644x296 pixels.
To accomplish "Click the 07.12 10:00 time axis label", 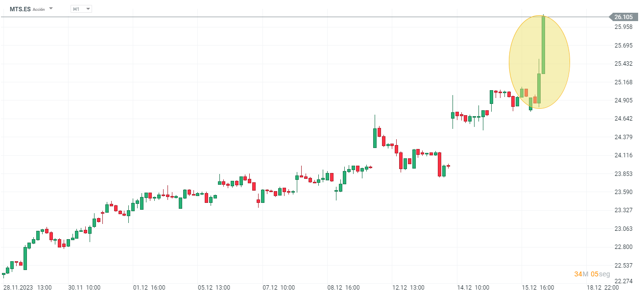I will [279, 288].
